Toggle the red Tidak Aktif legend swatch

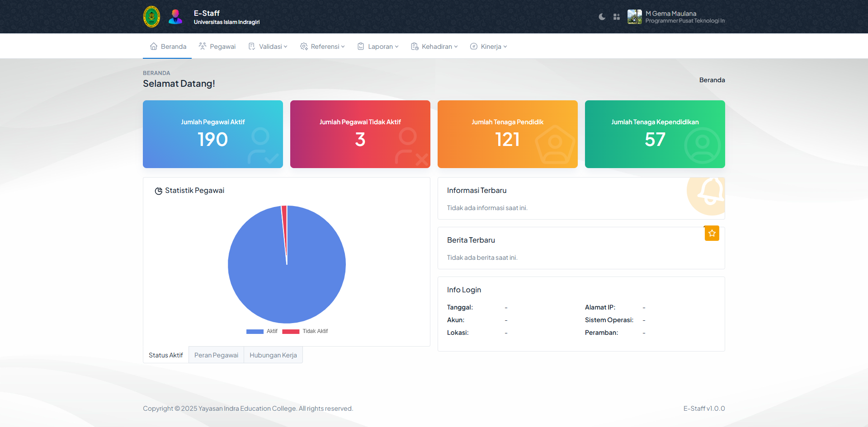(291, 332)
